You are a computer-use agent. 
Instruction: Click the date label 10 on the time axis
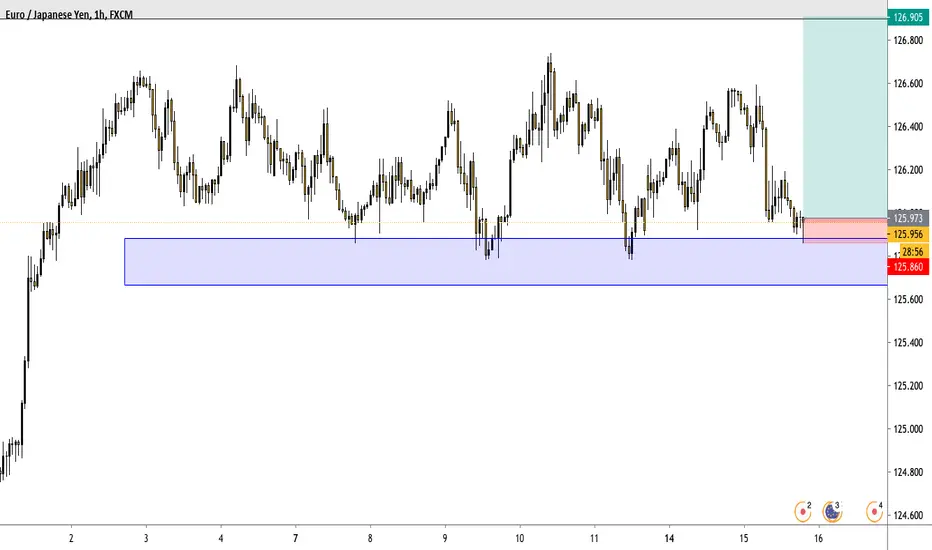tap(520, 538)
